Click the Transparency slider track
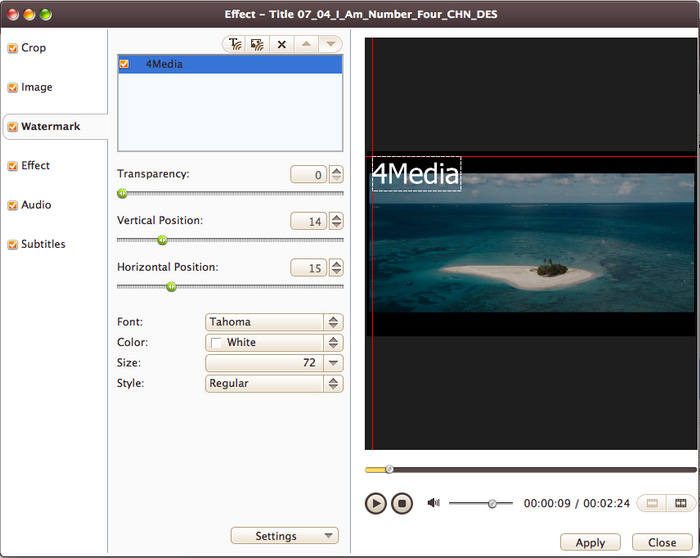This screenshot has width=700, height=558. pyautogui.click(x=230, y=193)
